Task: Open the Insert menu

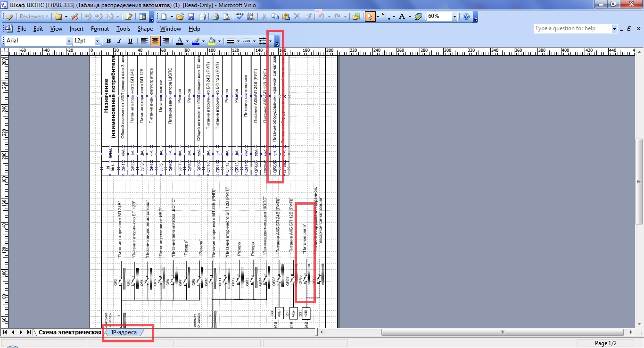Action: (x=76, y=29)
